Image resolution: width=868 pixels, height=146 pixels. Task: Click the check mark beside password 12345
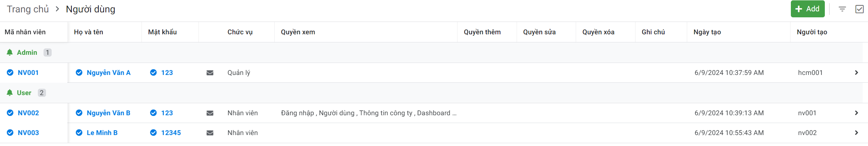pos(153,133)
